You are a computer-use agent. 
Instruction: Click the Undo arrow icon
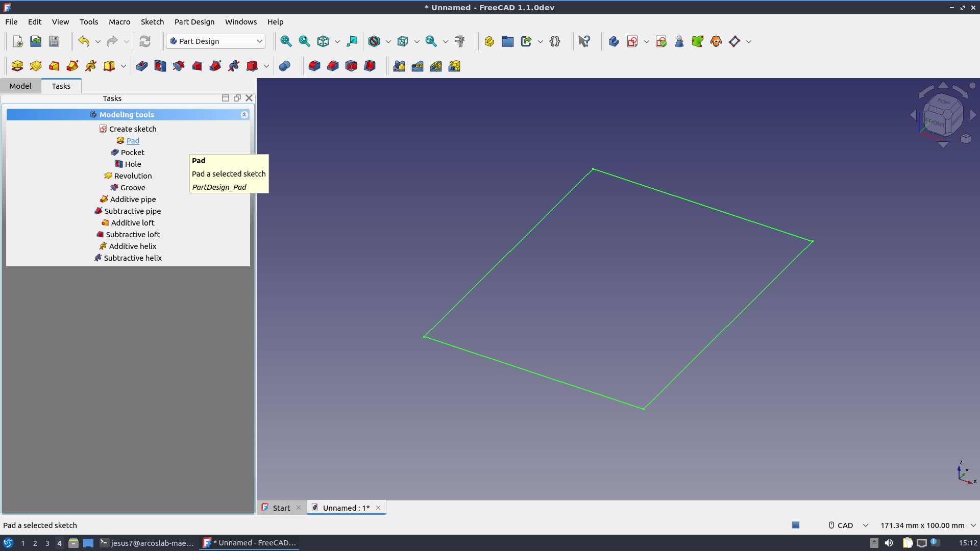(84, 41)
